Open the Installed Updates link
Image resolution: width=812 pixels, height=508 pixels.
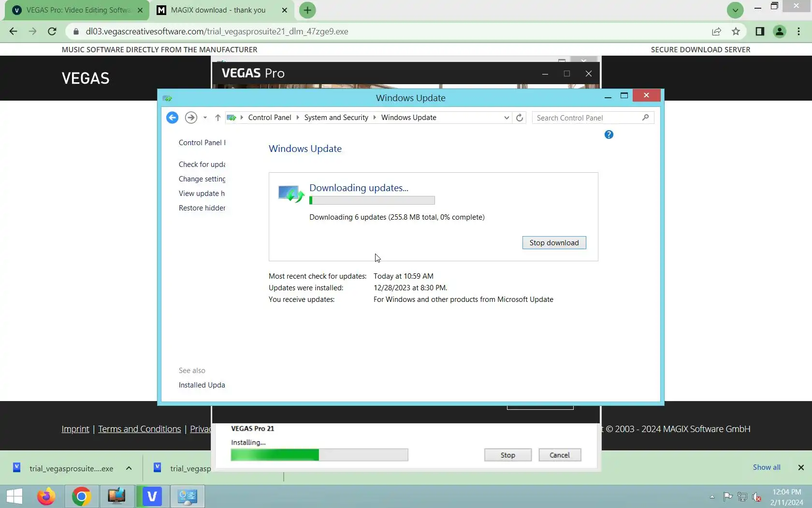click(202, 385)
